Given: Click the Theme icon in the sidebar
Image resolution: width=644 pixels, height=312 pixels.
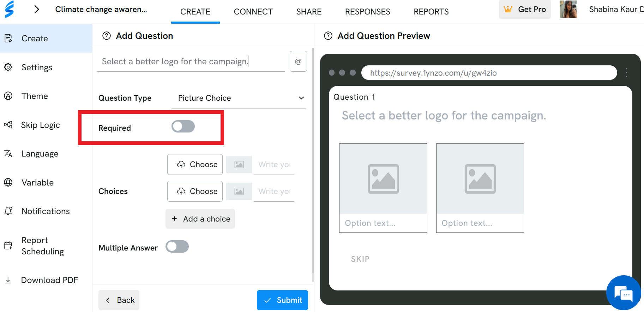Looking at the screenshot, I should (x=8, y=96).
